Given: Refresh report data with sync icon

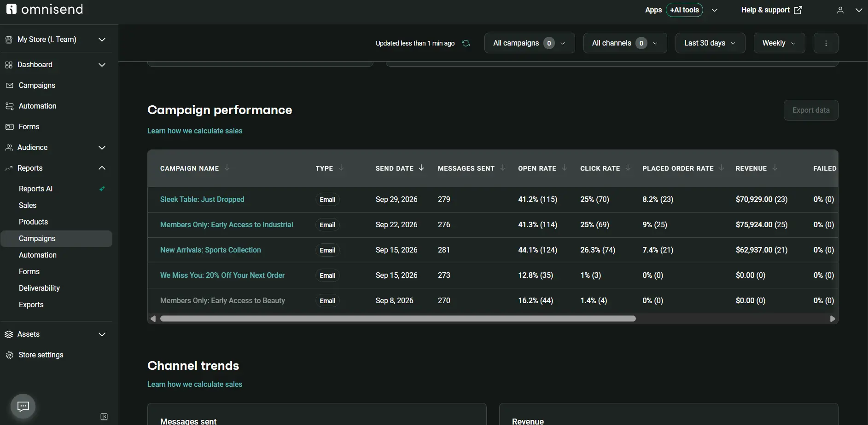Looking at the screenshot, I should pyautogui.click(x=466, y=43).
